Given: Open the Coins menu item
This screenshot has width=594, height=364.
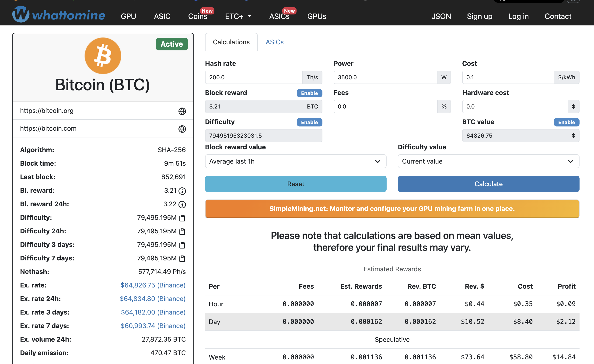Looking at the screenshot, I should 198,16.
